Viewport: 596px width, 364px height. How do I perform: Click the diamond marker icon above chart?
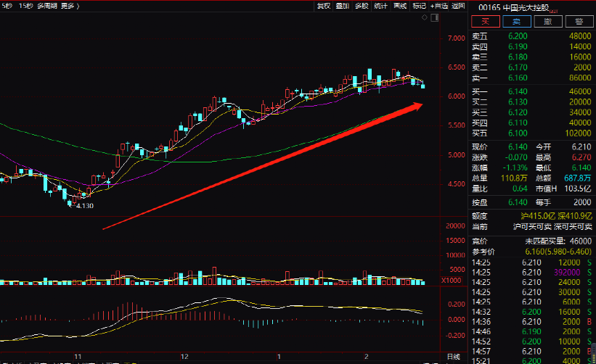[x=425, y=17]
